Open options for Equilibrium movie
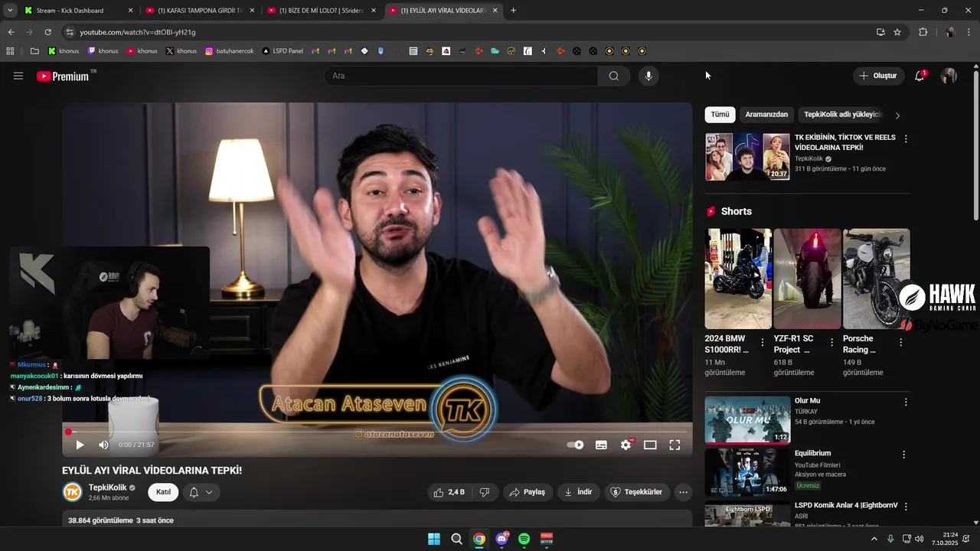This screenshot has width=980, height=551. (x=903, y=455)
